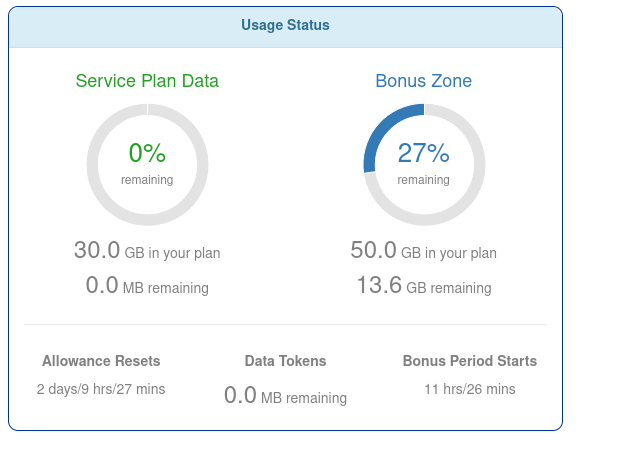Click the 2 days/9 hrs/27 mins countdown
The width and height of the screenshot is (623, 452).
(x=101, y=389)
